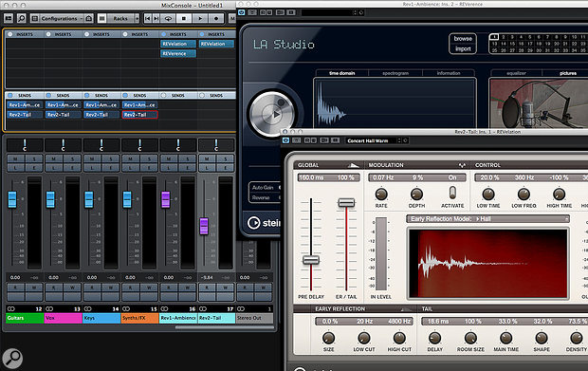The image size is (588, 371).
Task: Toggle sends bypass on the Synths/FX channel
Action: coord(125,95)
